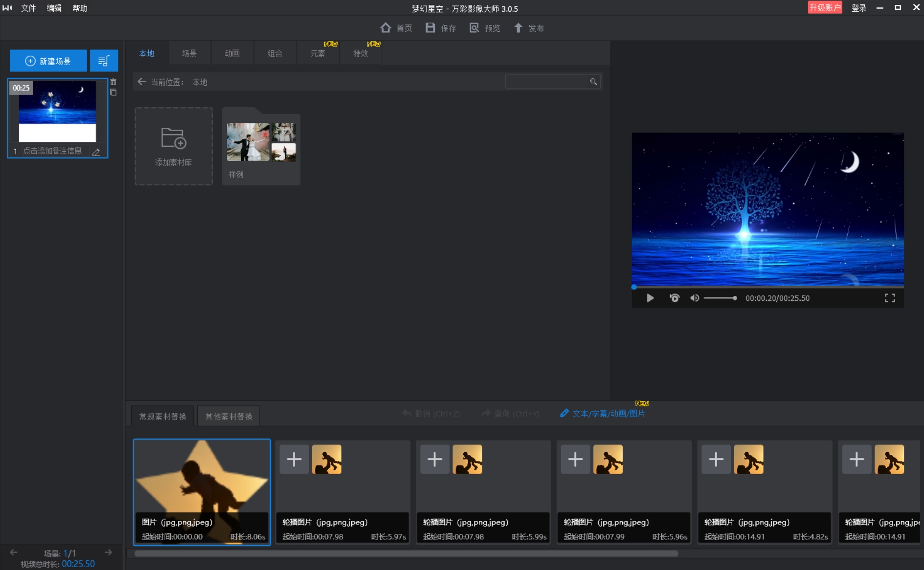The height and width of the screenshot is (570, 924).
Task: Select thumbnail in carousel clip lasting 5.97s
Action: 327,459
